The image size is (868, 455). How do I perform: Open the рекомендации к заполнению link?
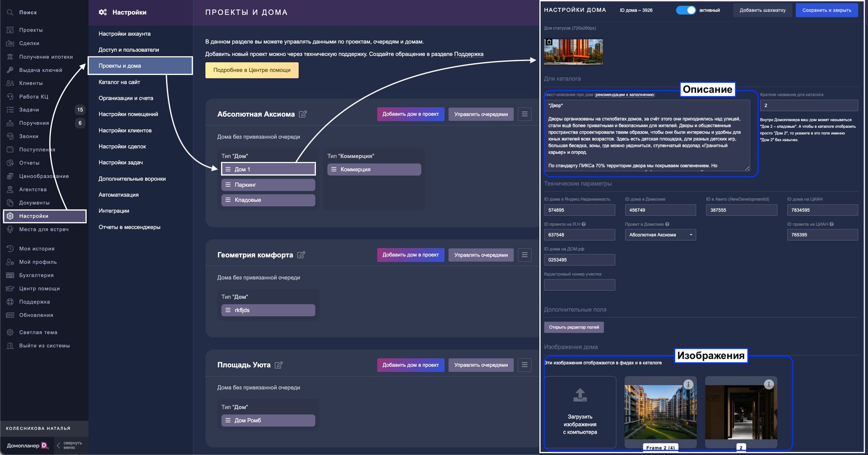coord(625,95)
